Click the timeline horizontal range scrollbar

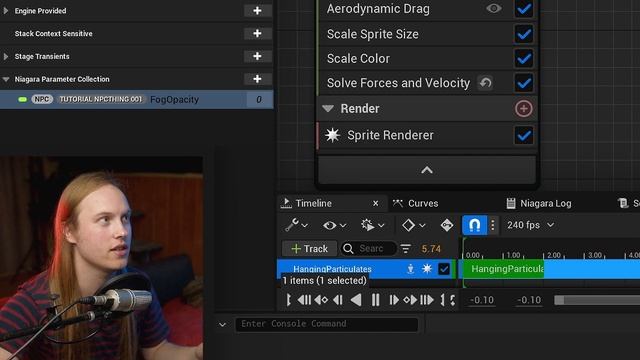click(597, 300)
